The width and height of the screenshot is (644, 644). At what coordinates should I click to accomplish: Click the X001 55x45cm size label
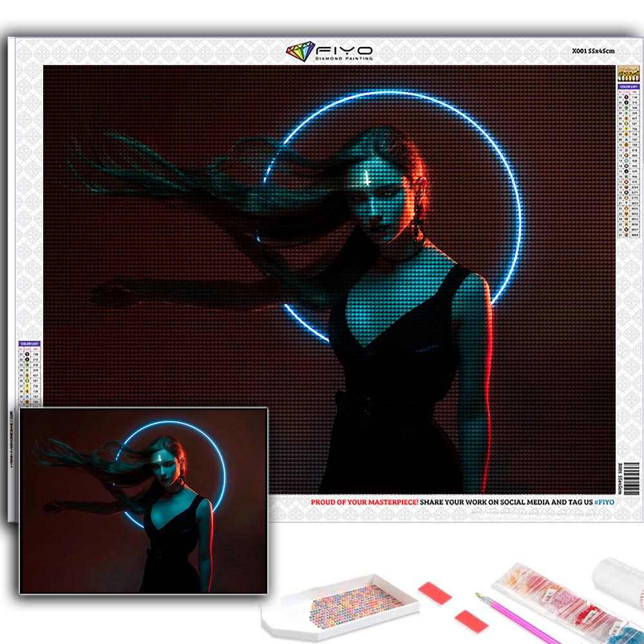593,51
